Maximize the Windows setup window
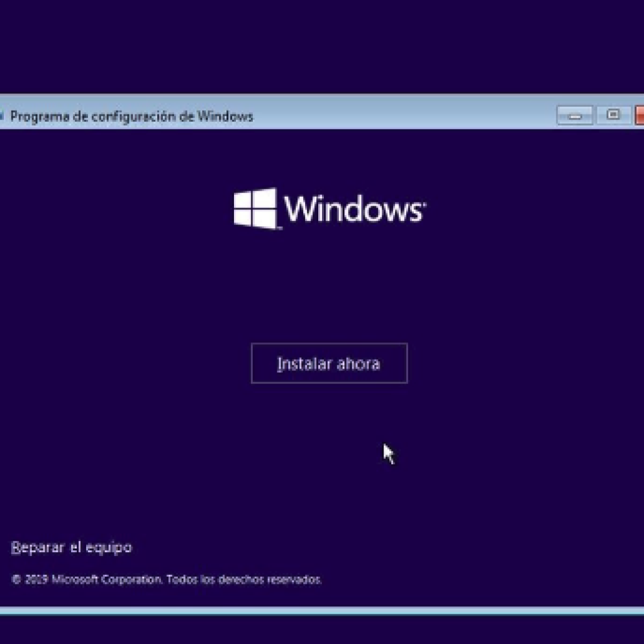Screen dimensions: 644x644 pyautogui.click(x=613, y=115)
